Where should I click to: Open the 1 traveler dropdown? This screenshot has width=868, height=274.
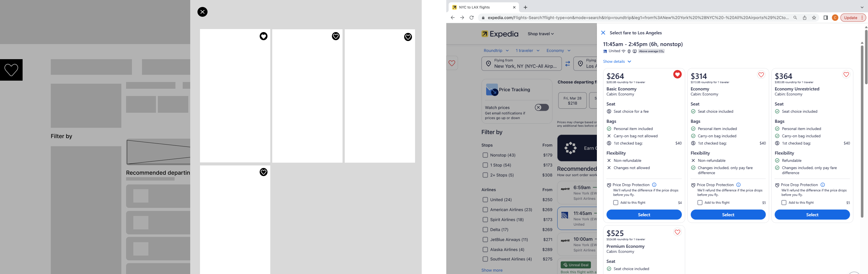point(527,51)
